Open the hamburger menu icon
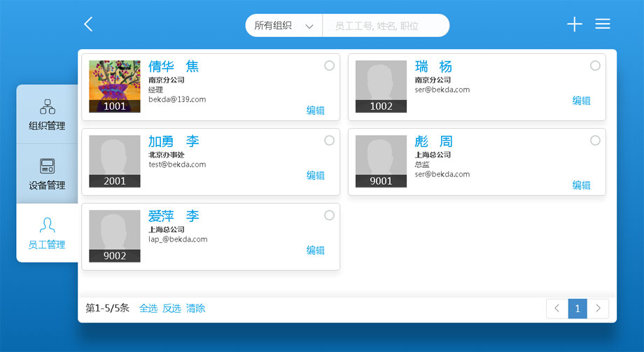The height and width of the screenshot is (352, 644). click(x=603, y=24)
